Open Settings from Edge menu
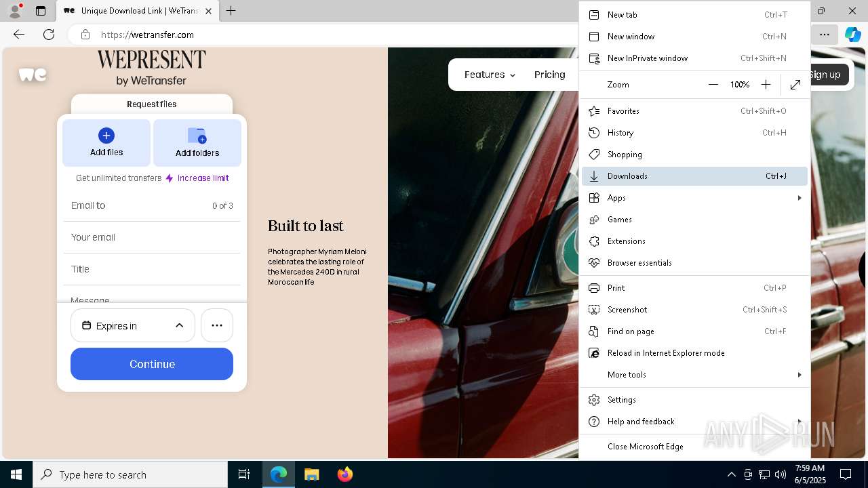868x488 pixels. [694, 400]
